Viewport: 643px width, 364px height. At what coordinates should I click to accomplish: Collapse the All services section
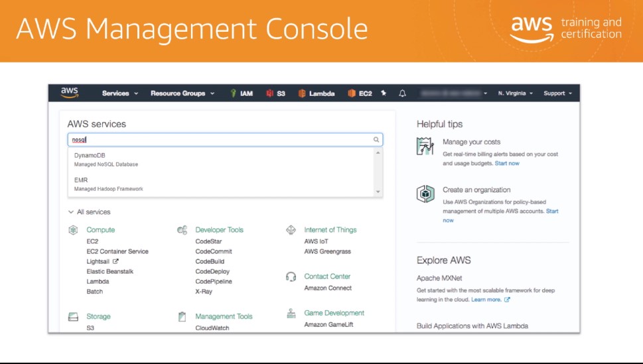pyautogui.click(x=90, y=212)
